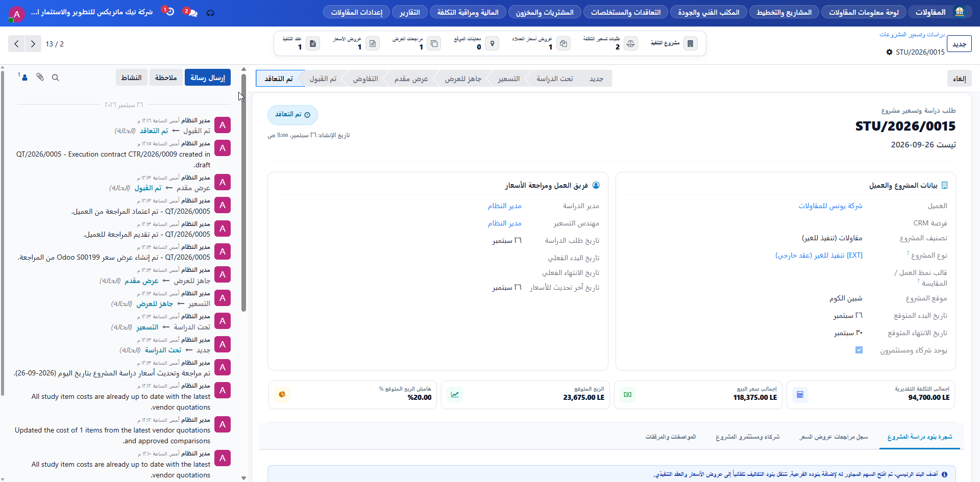Click the company switcher name in navbar

(x=92, y=12)
